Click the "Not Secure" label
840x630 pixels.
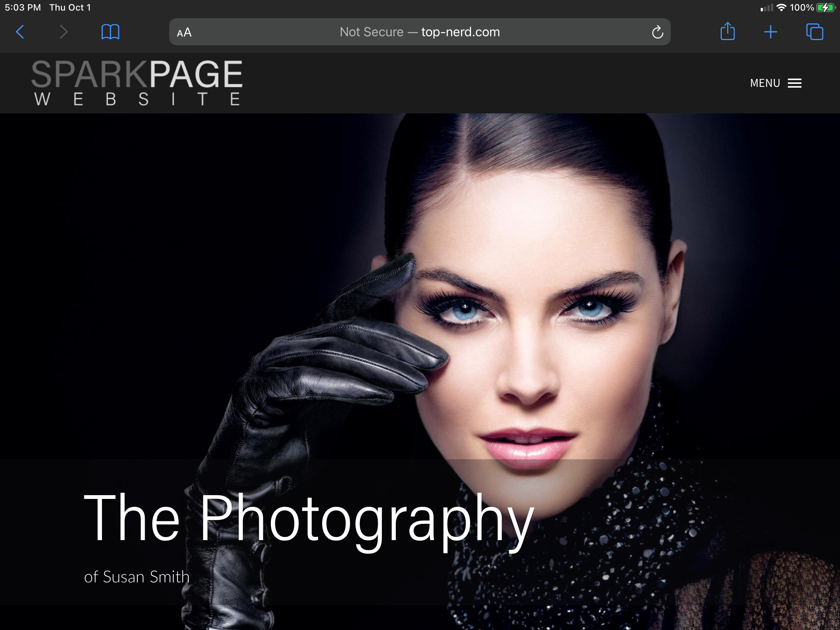(371, 32)
